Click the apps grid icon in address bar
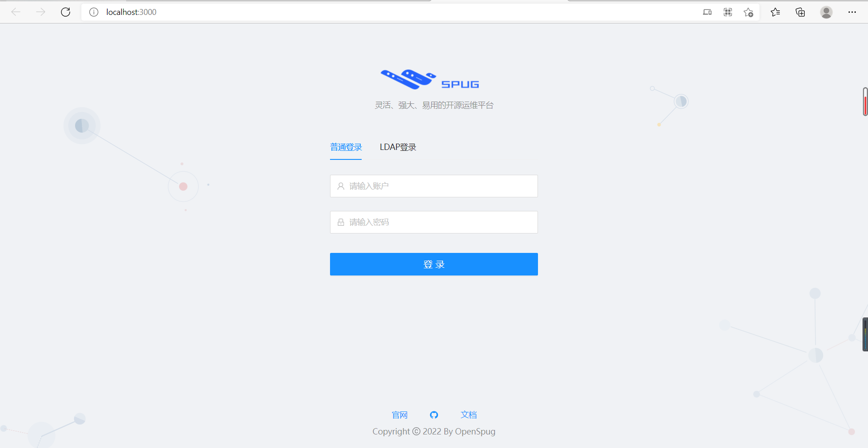This screenshot has height=448, width=868. tap(728, 12)
